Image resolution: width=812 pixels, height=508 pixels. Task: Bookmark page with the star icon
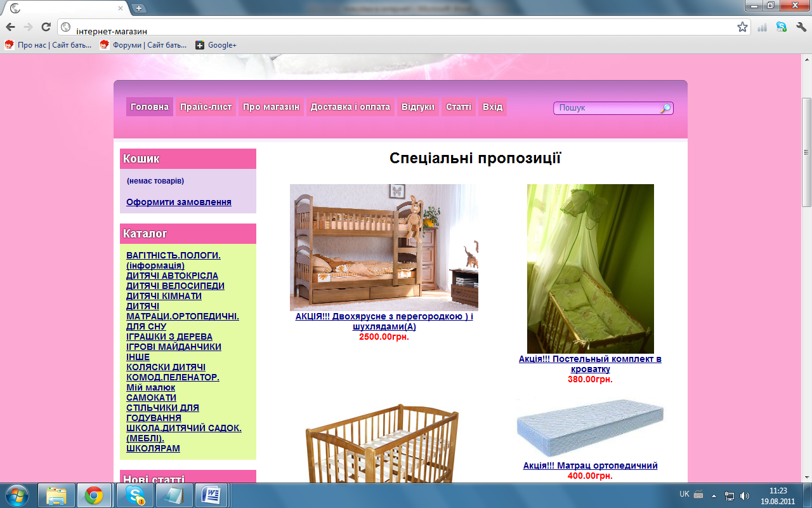[x=742, y=27]
